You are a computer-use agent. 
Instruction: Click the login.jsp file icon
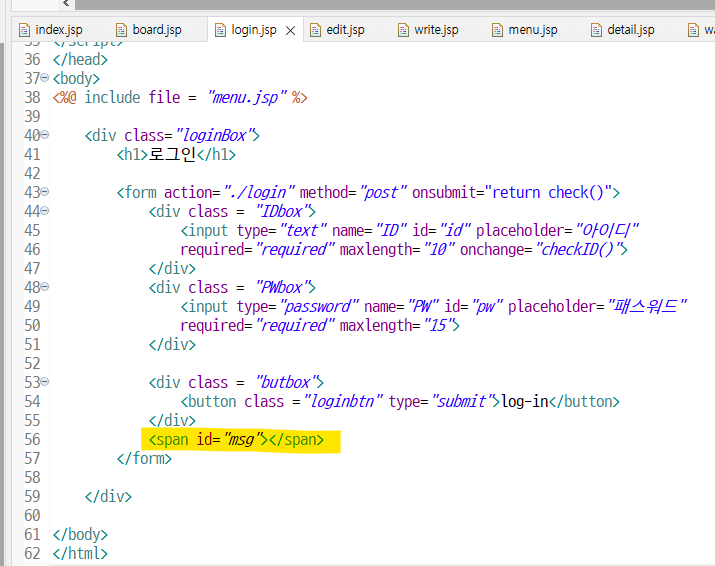pos(220,30)
